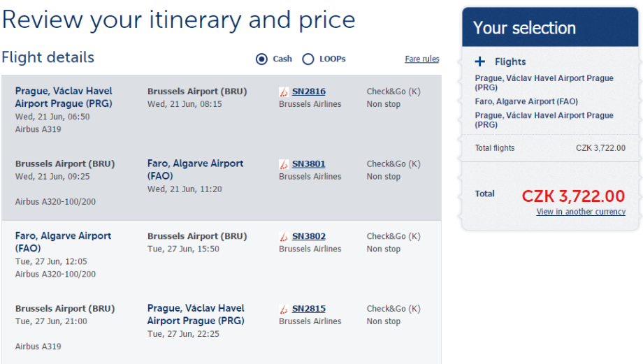Select the Cash payment radio button
643x364 pixels.
tap(262, 59)
